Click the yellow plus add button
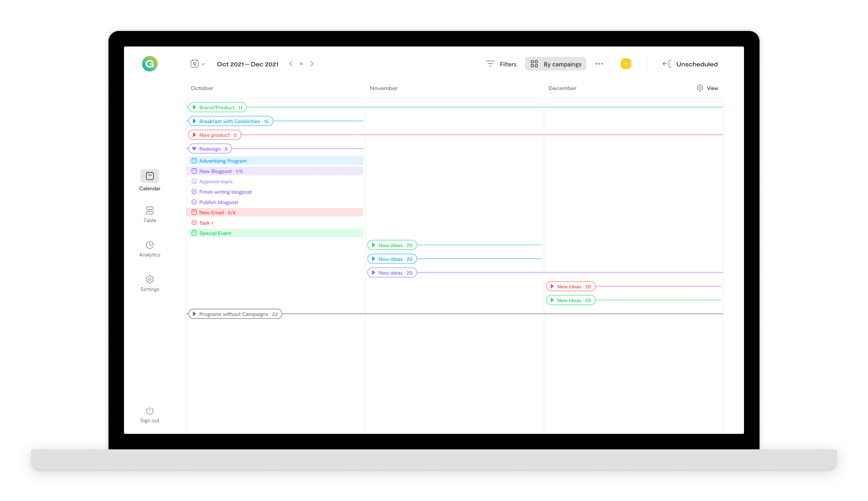 pos(626,64)
